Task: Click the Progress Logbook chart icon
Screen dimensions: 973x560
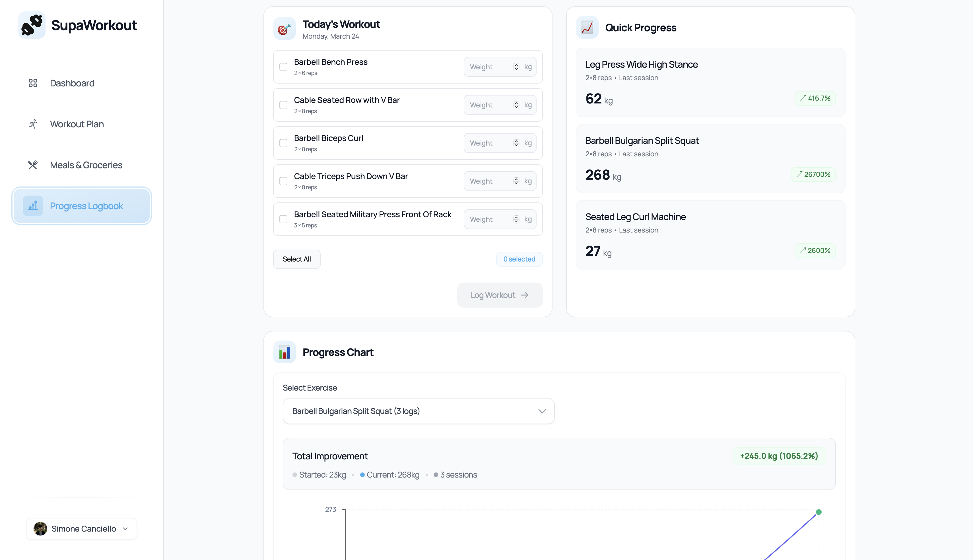Action: [33, 206]
